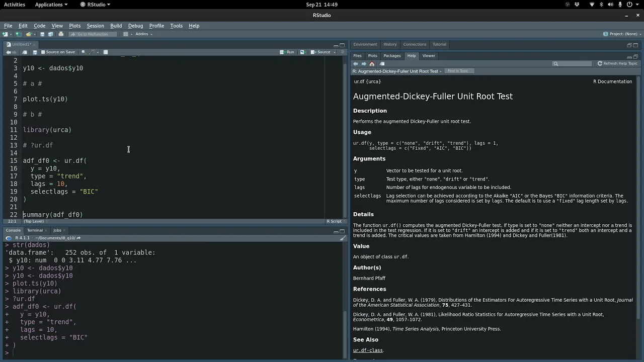Open the Code menu
The width and height of the screenshot is (644, 362).
point(39,26)
